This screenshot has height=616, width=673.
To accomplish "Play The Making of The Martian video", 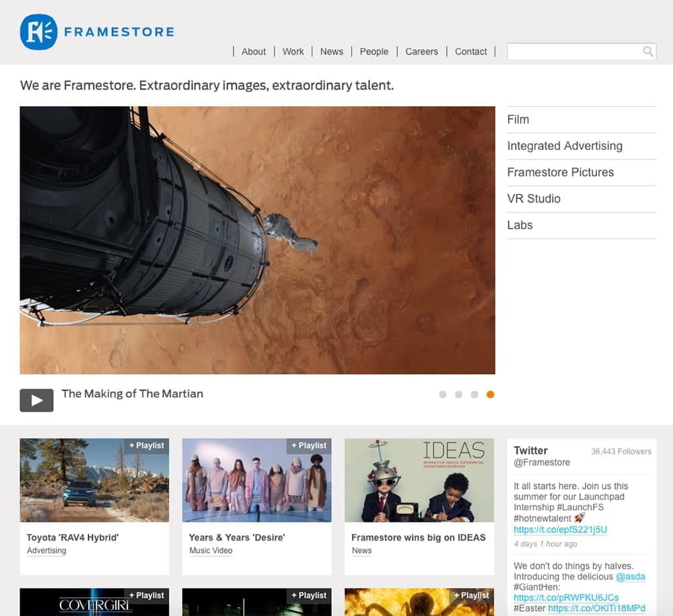I will pos(36,400).
